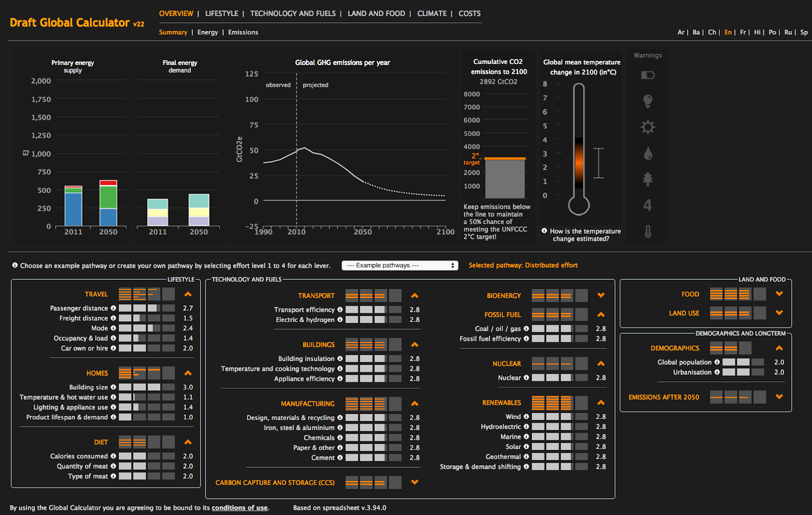Switch language to Fr

(x=743, y=33)
